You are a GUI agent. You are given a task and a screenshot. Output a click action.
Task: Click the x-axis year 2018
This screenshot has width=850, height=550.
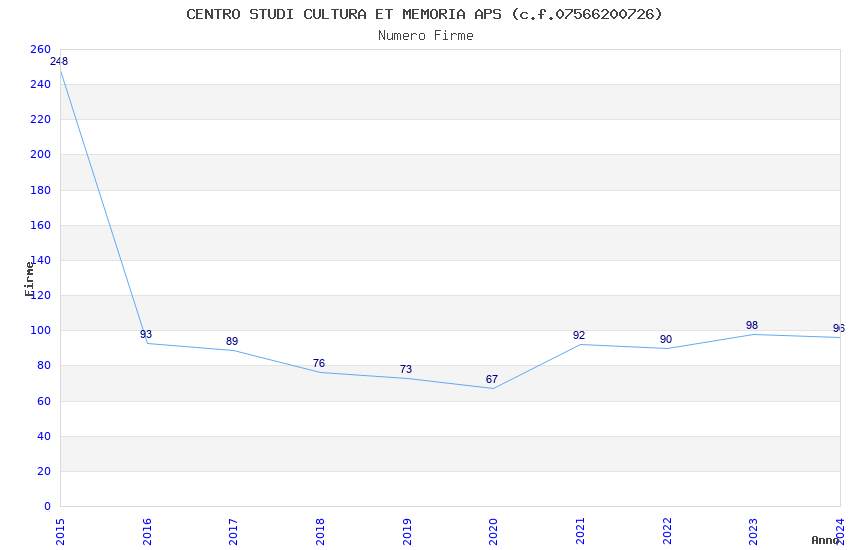click(320, 532)
